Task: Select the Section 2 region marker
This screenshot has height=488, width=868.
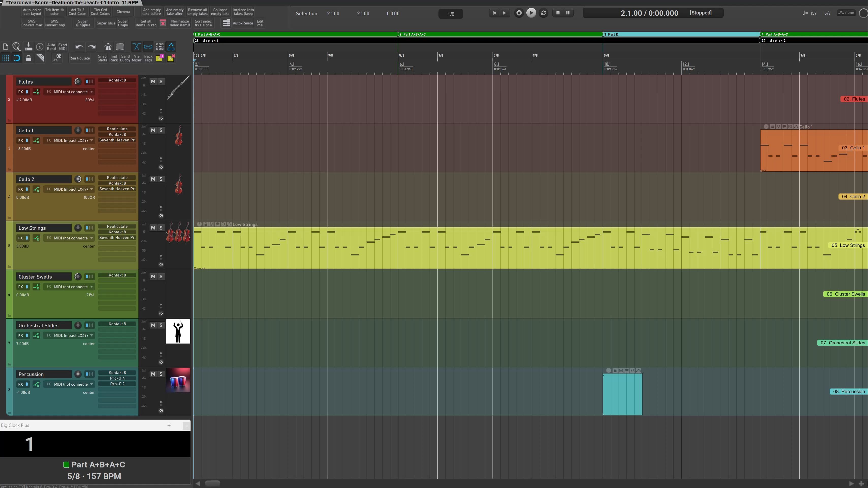Action: click(x=814, y=41)
